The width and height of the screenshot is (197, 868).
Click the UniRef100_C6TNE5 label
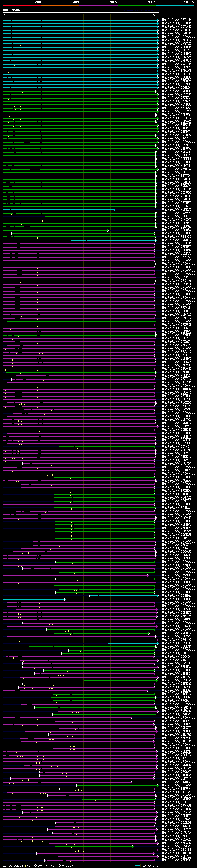pyautogui.click(x=177, y=203)
